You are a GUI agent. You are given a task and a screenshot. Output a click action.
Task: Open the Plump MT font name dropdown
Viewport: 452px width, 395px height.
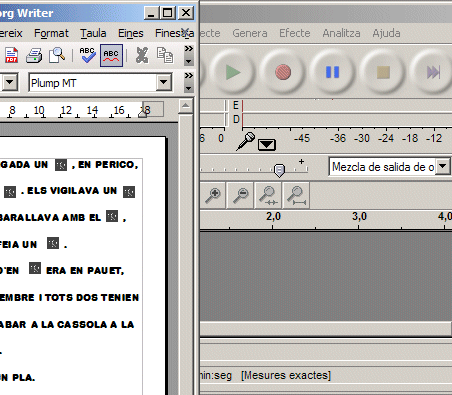click(164, 82)
